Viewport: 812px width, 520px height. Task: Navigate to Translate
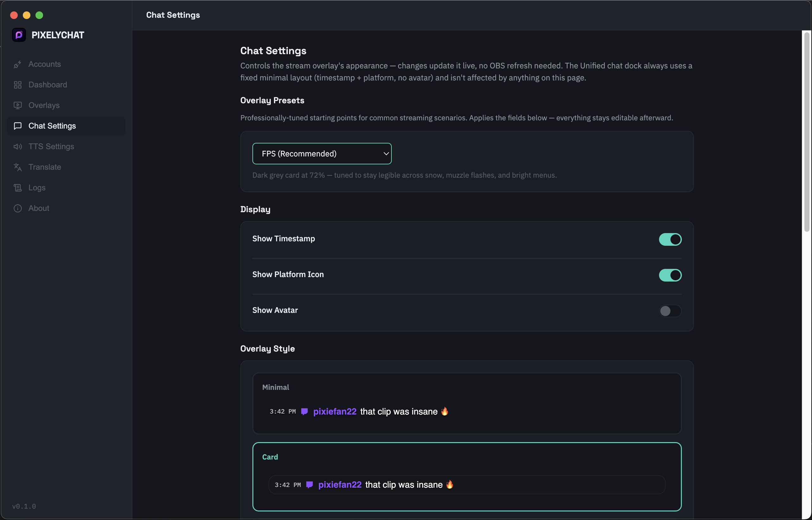(66, 167)
